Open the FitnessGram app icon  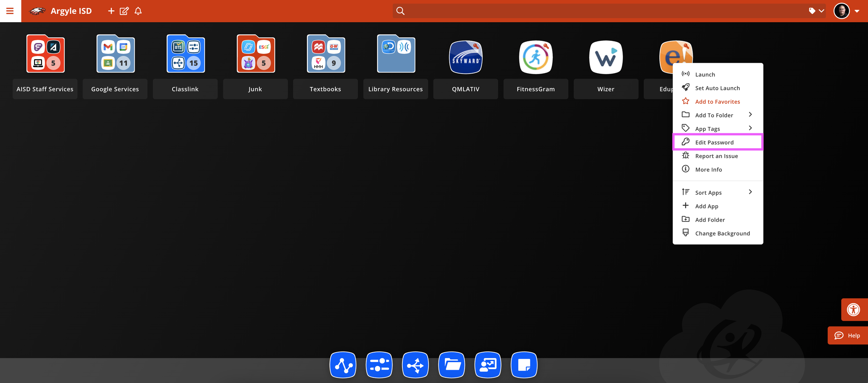tap(535, 57)
